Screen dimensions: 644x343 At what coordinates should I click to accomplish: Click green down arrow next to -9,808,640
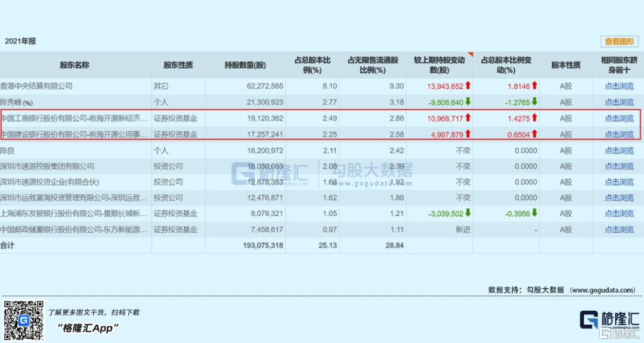click(468, 101)
